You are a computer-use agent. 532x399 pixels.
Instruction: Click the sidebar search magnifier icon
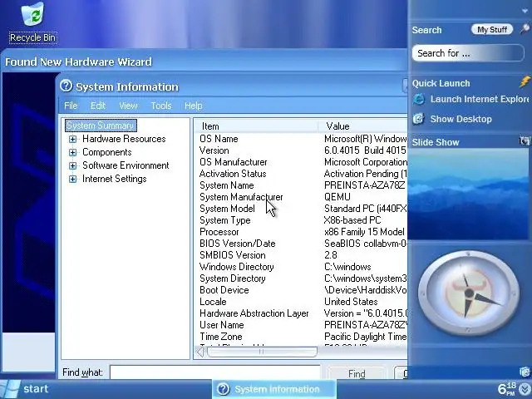click(525, 29)
